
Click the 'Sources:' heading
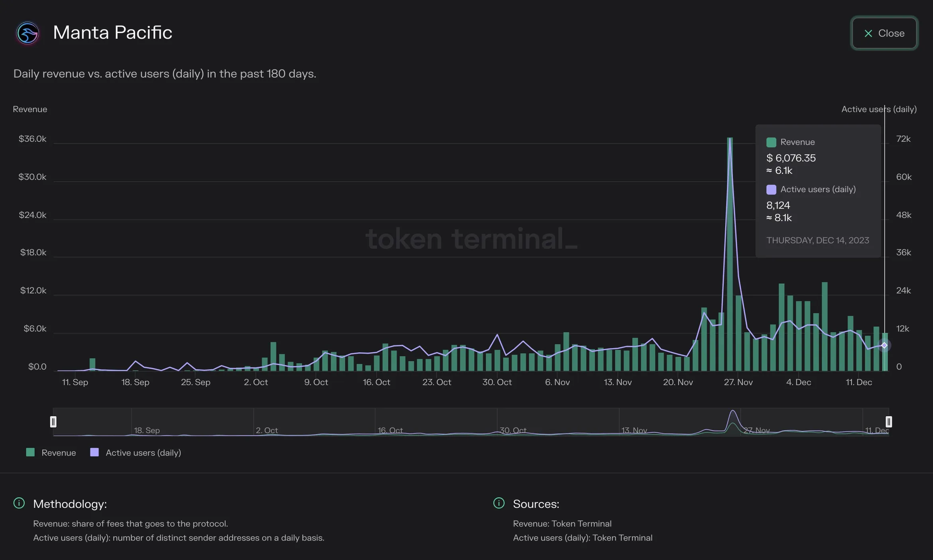536,504
